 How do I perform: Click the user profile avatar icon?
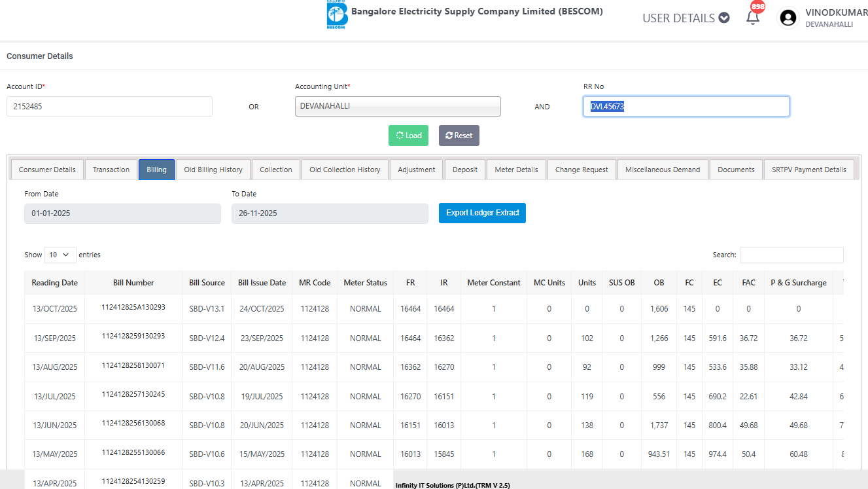[789, 18]
